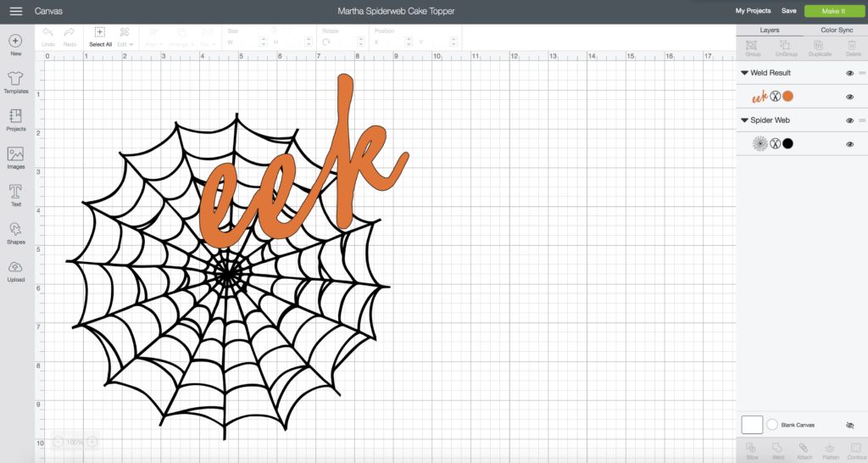Screen dimensions: 868x463
Task: Collapse the Weld Result group
Action: 744,73
